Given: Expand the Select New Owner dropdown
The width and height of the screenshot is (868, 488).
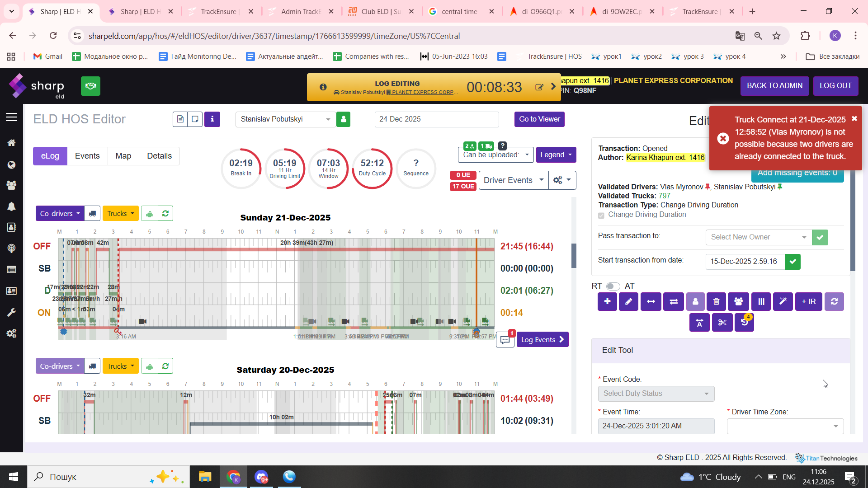Looking at the screenshot, I should [758, 237].
